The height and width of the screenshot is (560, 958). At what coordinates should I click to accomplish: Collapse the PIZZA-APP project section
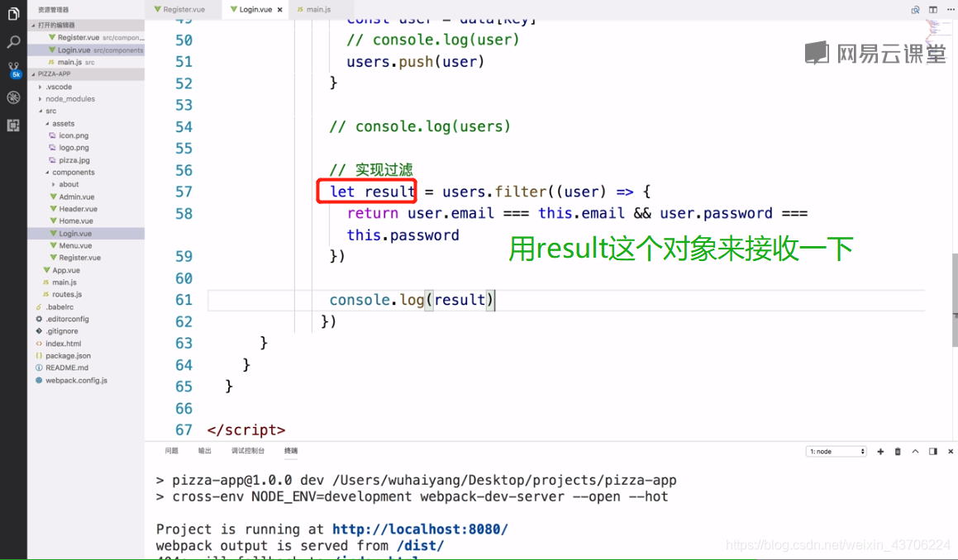tap(85, 74)
